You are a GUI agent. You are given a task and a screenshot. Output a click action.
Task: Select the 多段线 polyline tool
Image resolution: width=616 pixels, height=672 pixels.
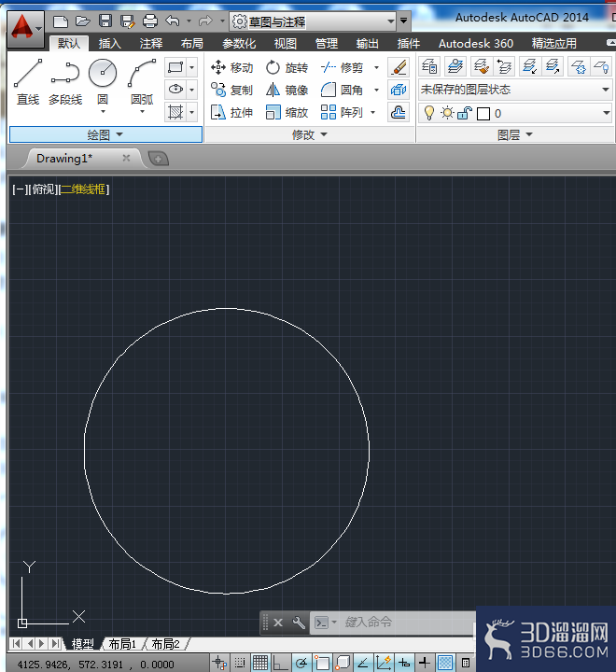pos(65,82)
